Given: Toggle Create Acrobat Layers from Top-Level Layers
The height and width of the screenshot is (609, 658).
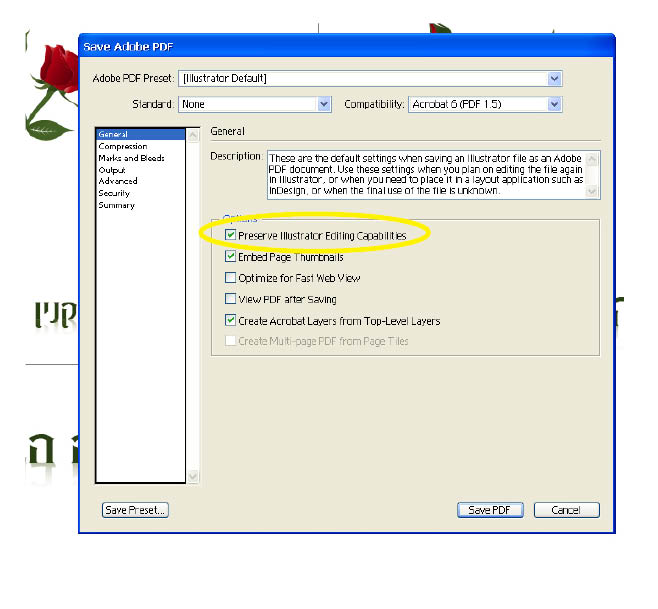Looking at the screenshot, I should [x=230, y=320].
